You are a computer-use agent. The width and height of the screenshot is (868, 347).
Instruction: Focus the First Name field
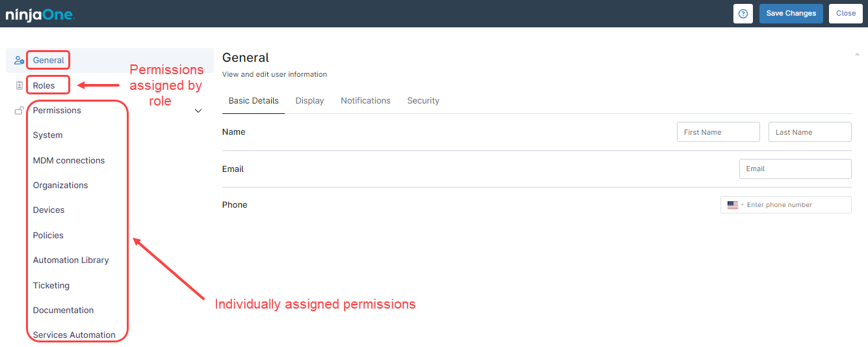[718, 132]
